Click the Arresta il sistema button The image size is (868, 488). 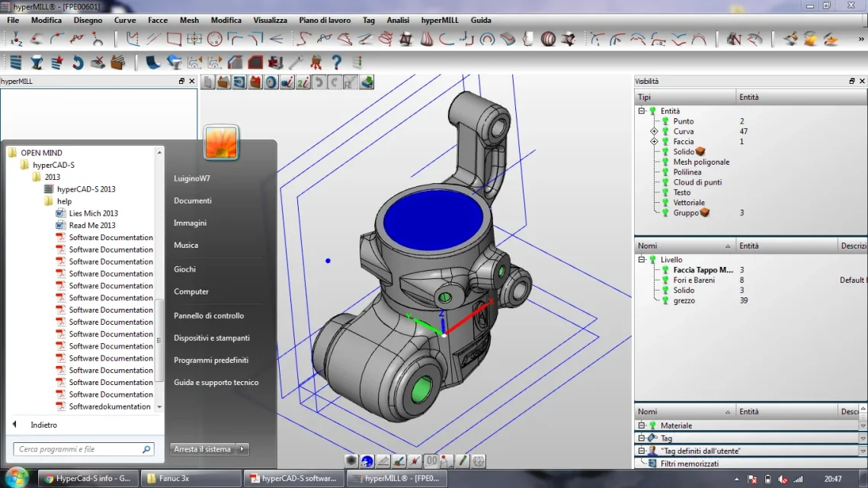202,449
